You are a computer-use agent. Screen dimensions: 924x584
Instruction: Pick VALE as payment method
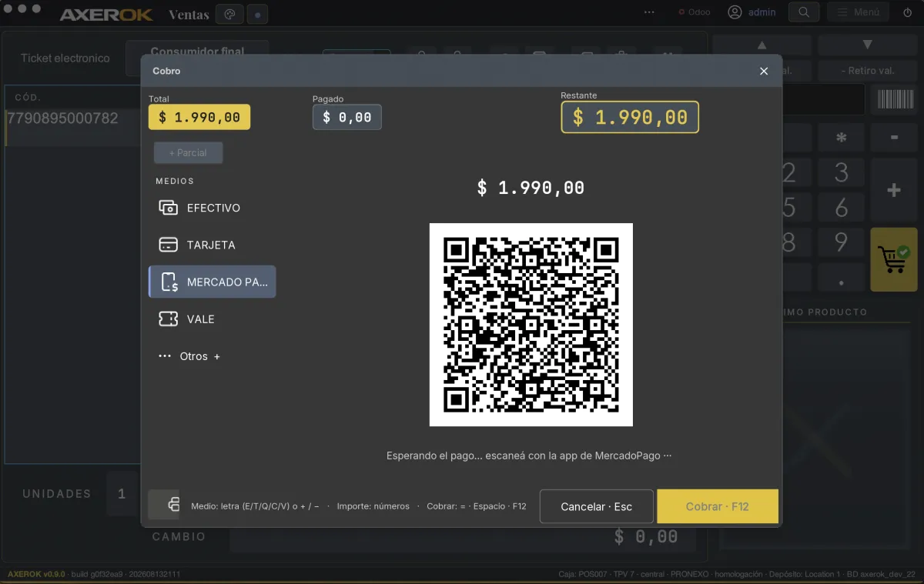tap(212, 319)
